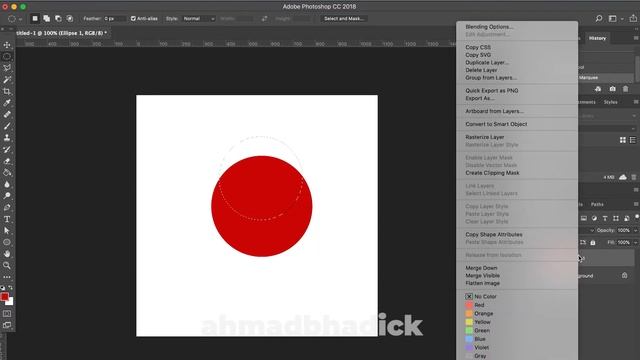This screenshot has height=360, width=640.
Task: Click the Select and Mask button
Action: [x=344, y=19]
